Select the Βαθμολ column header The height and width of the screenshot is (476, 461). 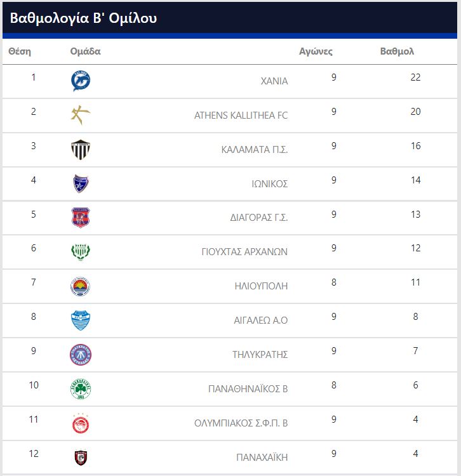point(398,51)
